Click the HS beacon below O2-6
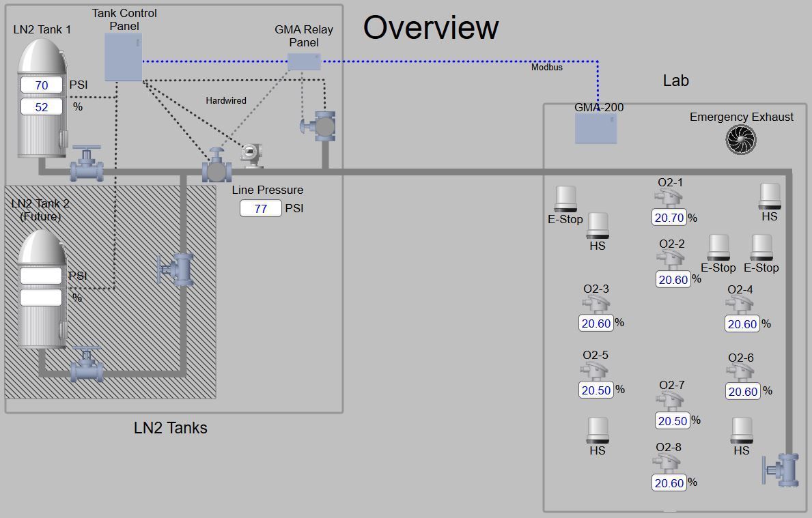Viewport: 812px width, 518px height. [x=742, y=431]
